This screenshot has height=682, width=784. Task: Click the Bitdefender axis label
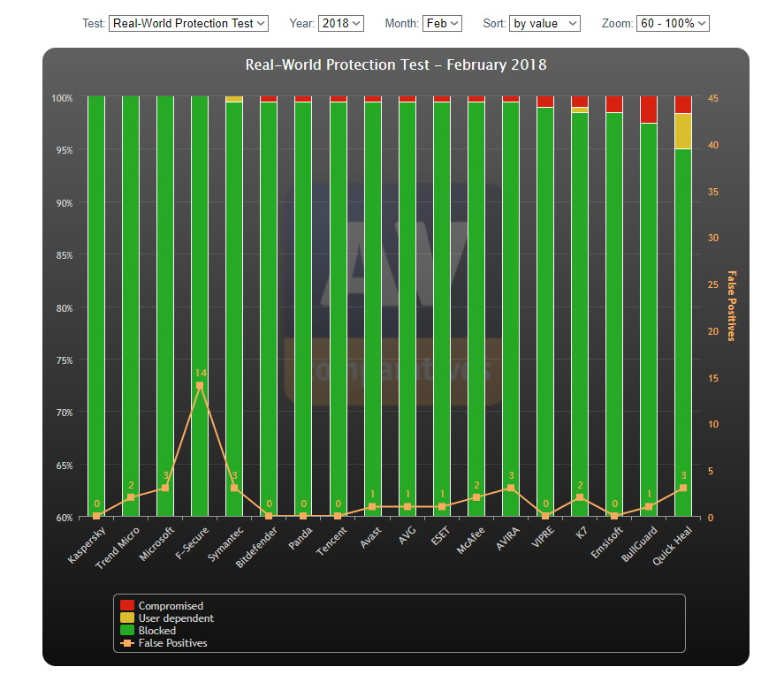tap(256, 547)
